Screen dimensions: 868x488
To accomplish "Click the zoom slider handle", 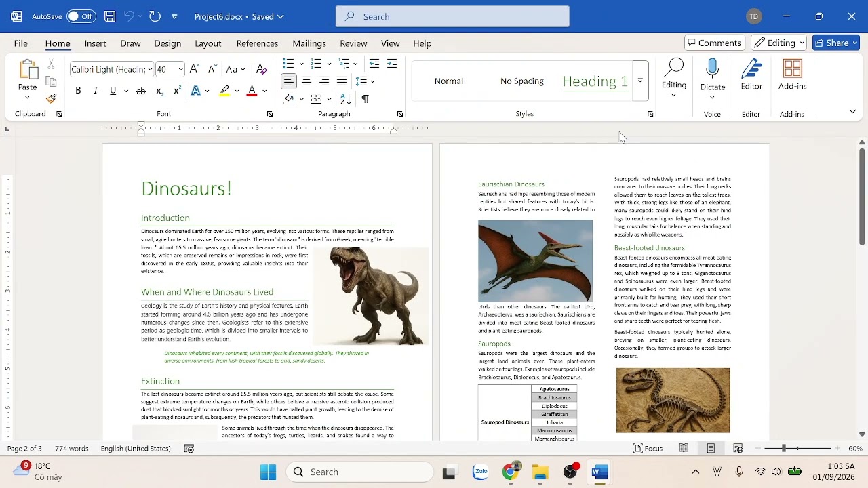I will coord(783,448).
